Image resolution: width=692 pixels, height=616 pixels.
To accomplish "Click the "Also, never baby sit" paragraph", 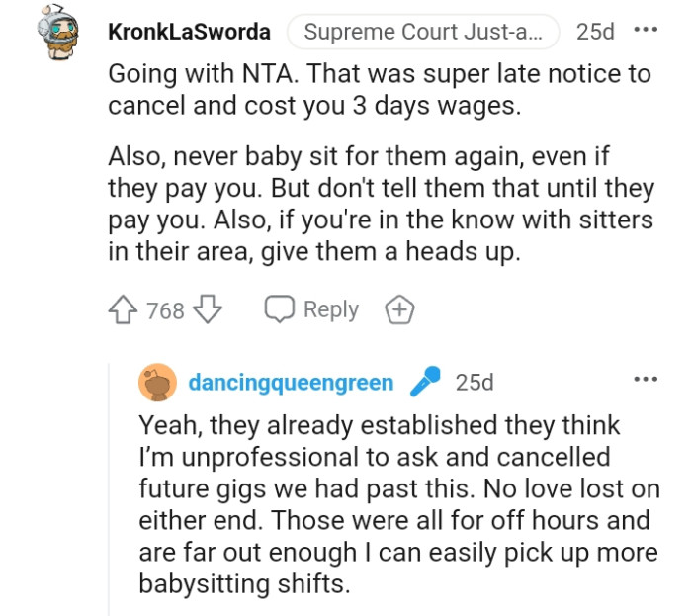I will 381,204.
